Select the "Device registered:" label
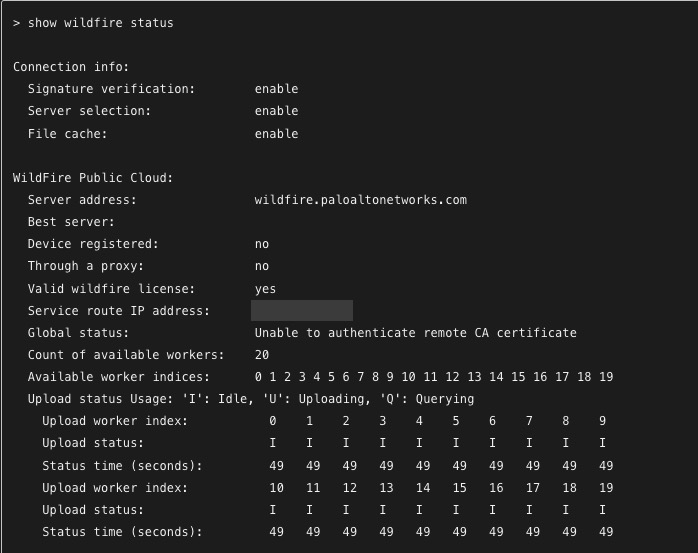698x553 pixels. point(93,244)
